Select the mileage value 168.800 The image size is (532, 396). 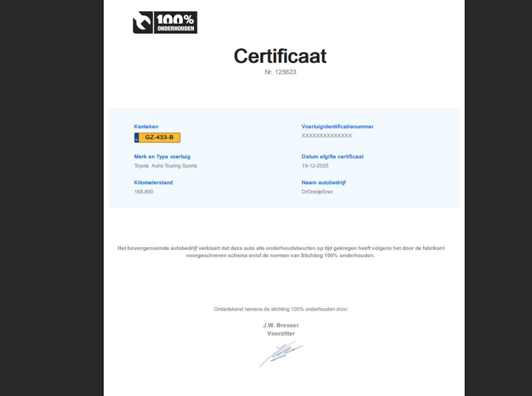tap(144, 192)
